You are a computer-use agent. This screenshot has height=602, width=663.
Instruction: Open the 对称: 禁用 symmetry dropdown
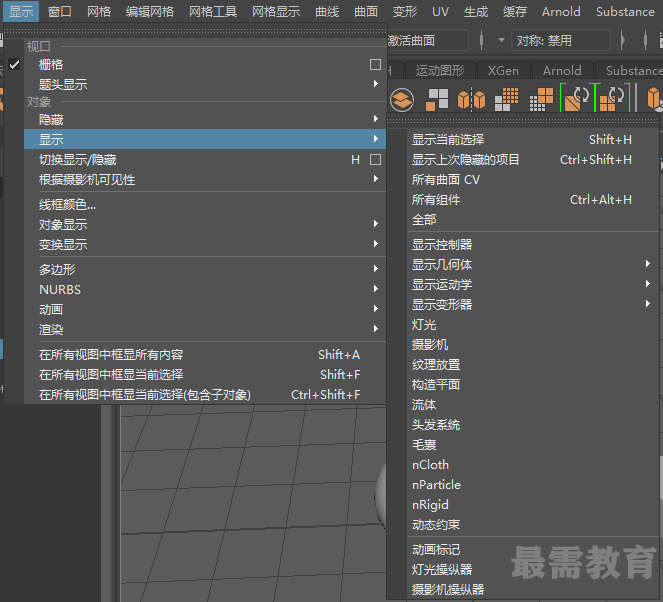pyautogui.click(x=561, y=41)
